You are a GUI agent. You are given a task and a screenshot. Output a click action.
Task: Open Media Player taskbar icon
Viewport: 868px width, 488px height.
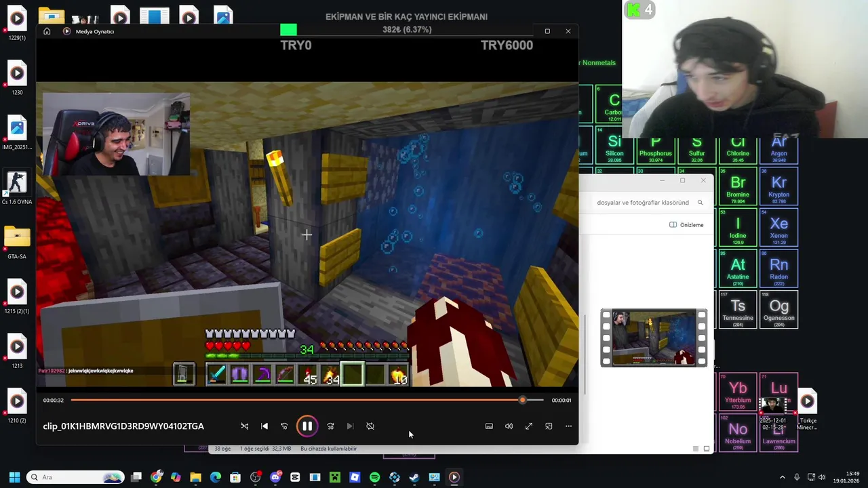click(454, 477)
